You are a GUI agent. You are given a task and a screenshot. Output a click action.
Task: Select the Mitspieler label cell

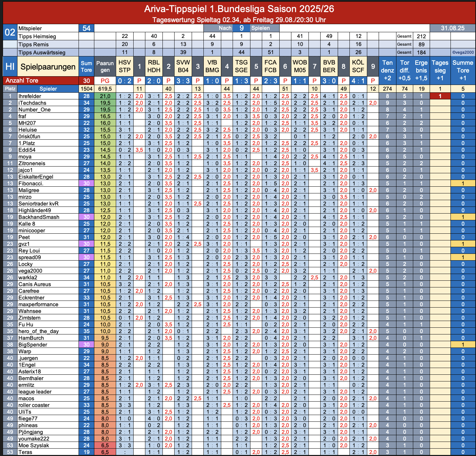(48, 28)
